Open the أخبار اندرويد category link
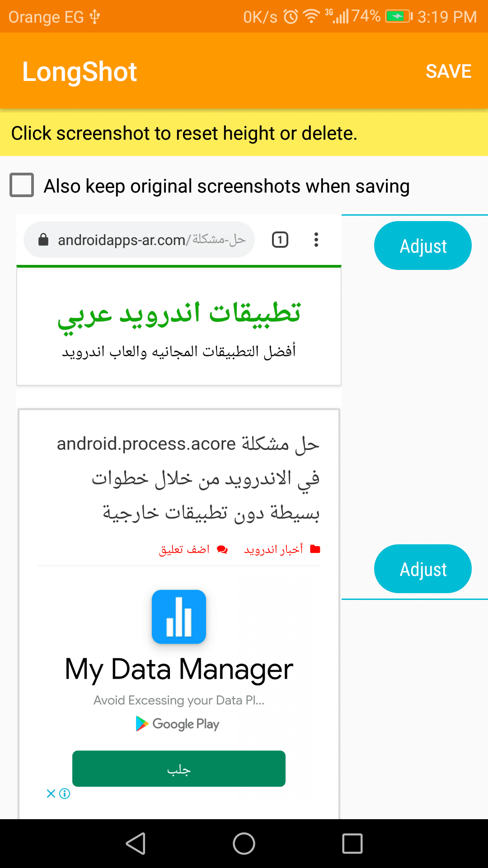This screenshot has width=488, height=868. coord(273,549)
